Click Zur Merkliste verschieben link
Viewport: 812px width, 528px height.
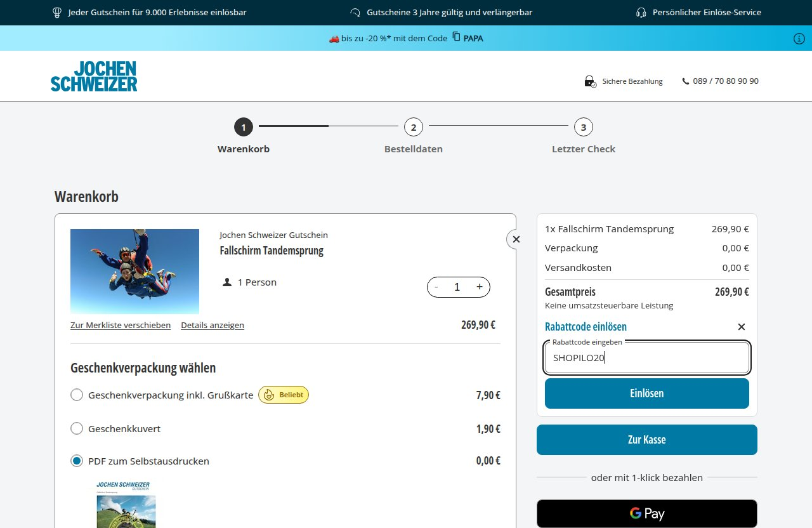click(121, 325)
